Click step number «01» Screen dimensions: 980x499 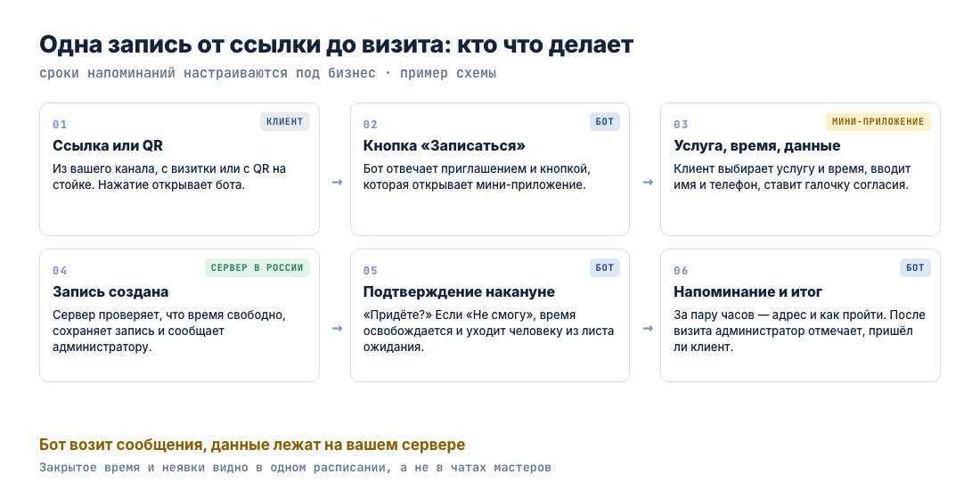click(x=60, y=125)
